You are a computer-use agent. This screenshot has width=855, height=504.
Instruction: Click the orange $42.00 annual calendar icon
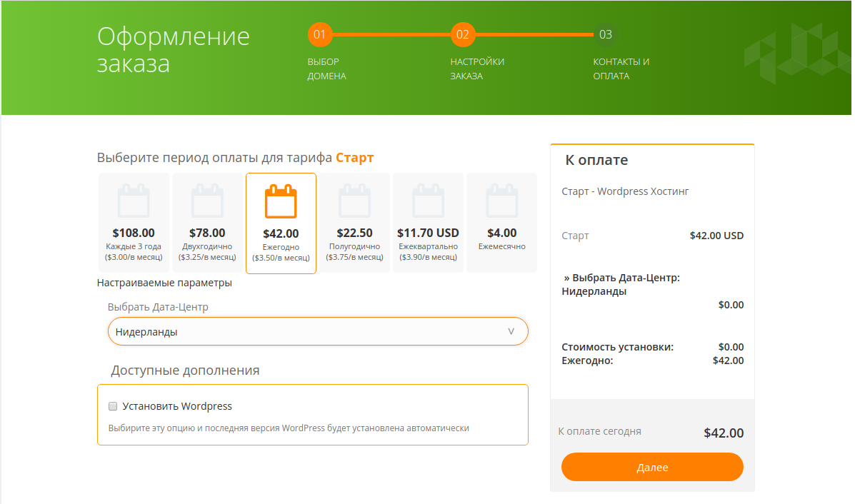pyautogui.click(x=281, y=201)
